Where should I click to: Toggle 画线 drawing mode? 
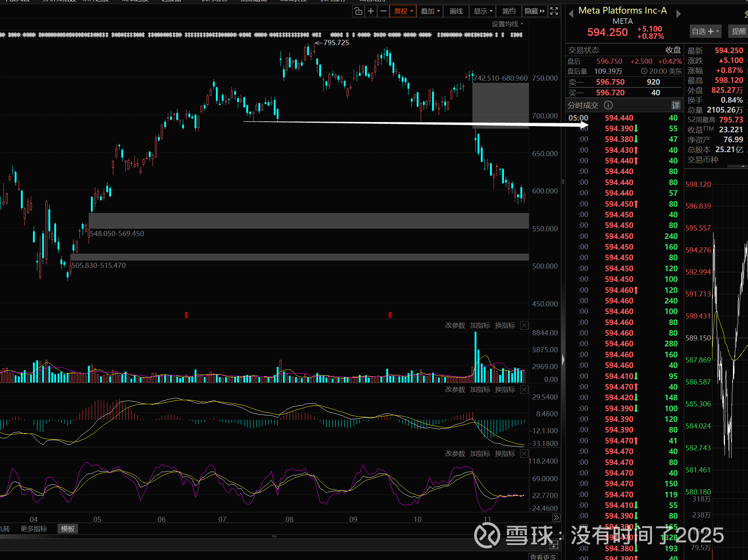click(456, 11)
